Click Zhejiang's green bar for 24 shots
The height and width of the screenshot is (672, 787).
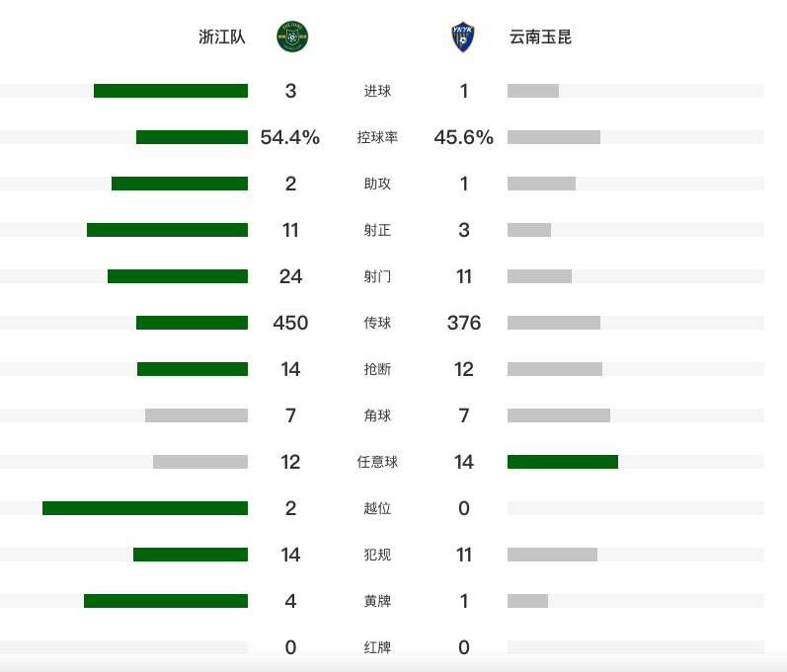pos(178,276)
